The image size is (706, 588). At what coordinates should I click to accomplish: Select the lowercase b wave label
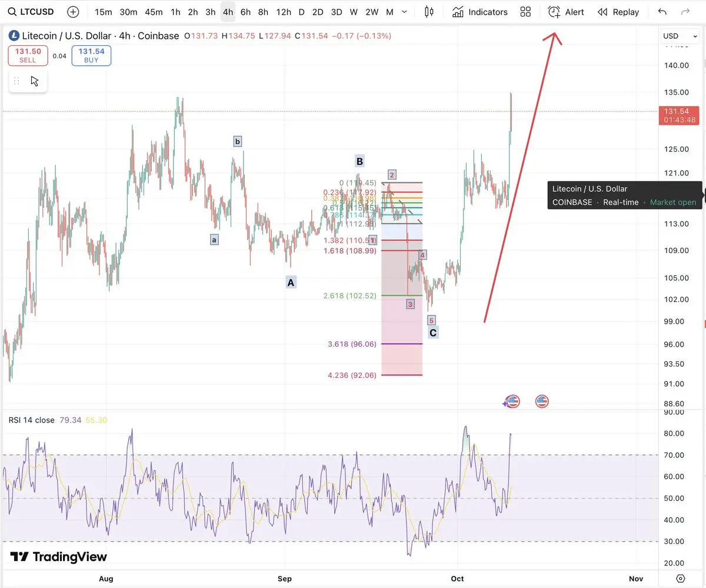click(238, 141)
